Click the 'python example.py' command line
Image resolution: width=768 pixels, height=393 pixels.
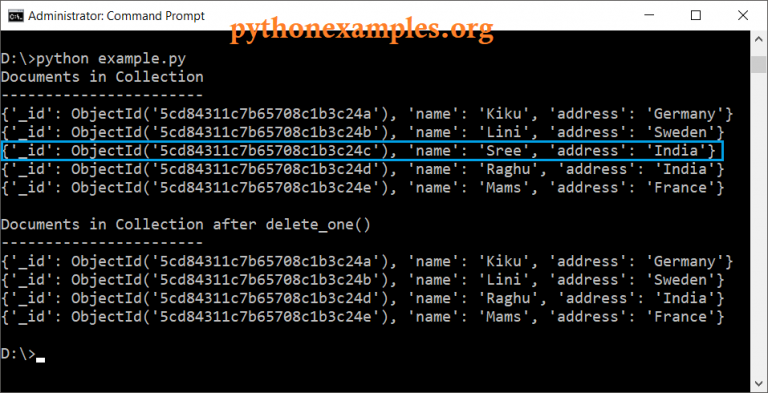point(94,59)
